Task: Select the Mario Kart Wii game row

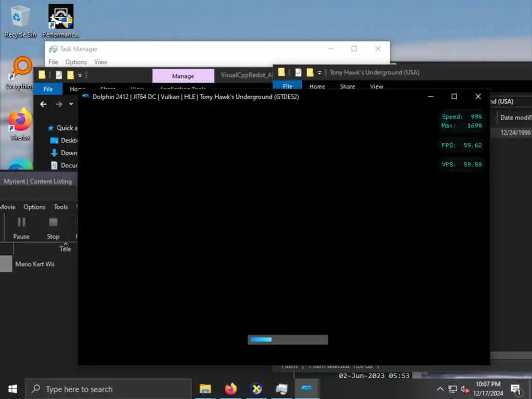Action: coord(38,264)
